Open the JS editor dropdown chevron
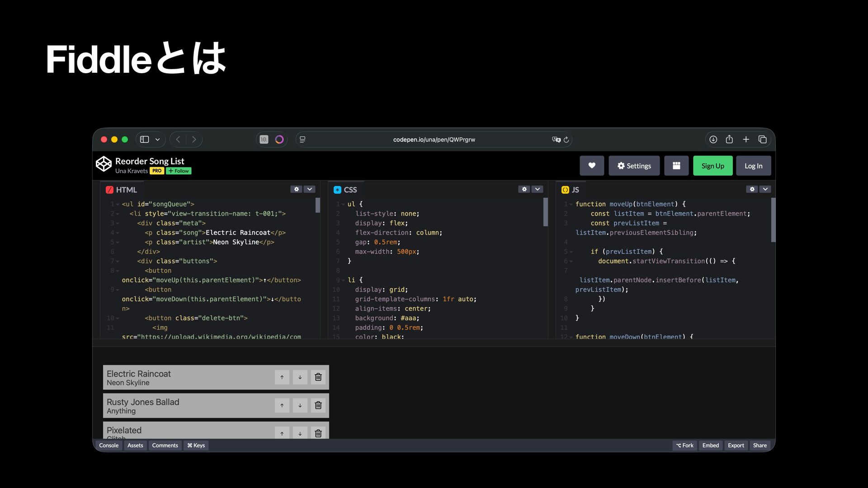868x488 pixels. click(x=765, y=189)
